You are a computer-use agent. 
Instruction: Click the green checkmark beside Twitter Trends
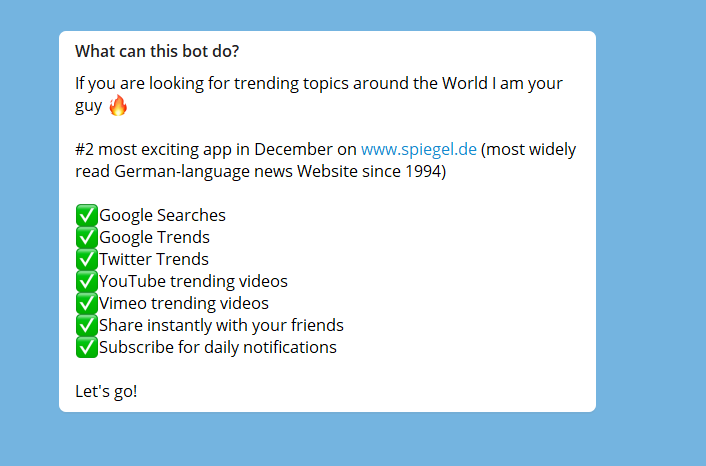pyautogui.click(x=86, y=259)
